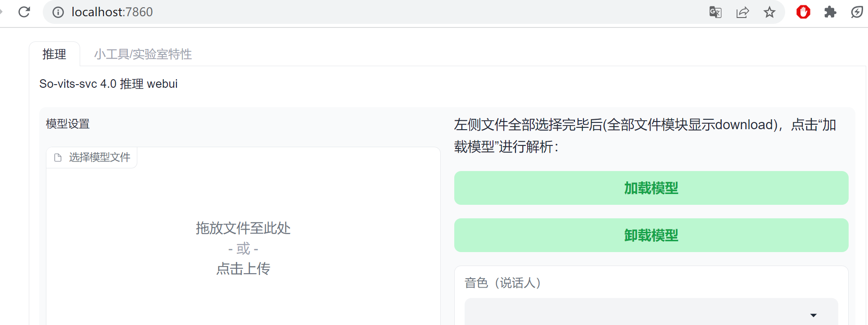This screenshot has width=868, height=325.
Task: Click the file icon beside 选择模型文件
Action: [x=58, y=158]
